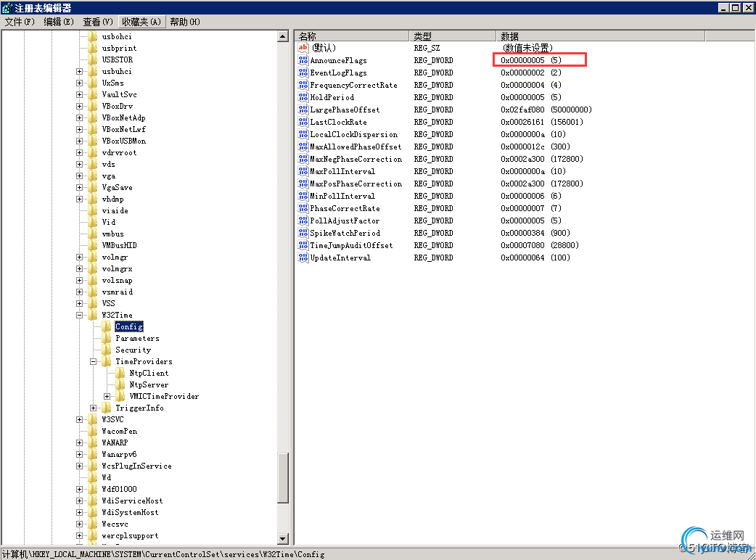Click the NtpServer folder icon
Image resolution: width=756 pixels, height=560 pixels.
tap(120, 384)
